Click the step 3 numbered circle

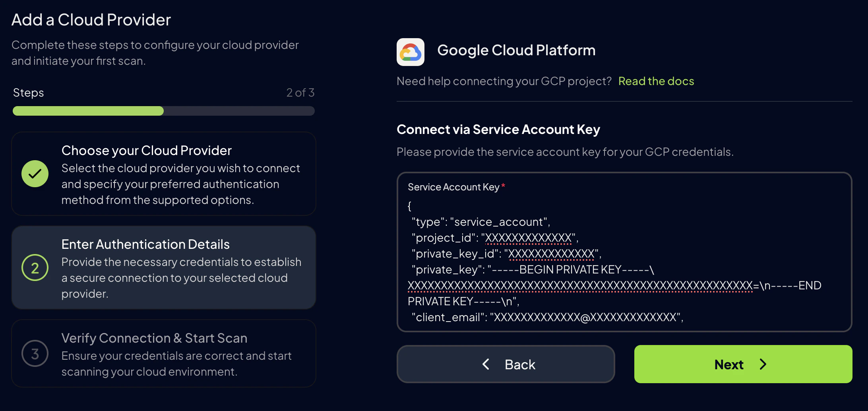[35, 353]
